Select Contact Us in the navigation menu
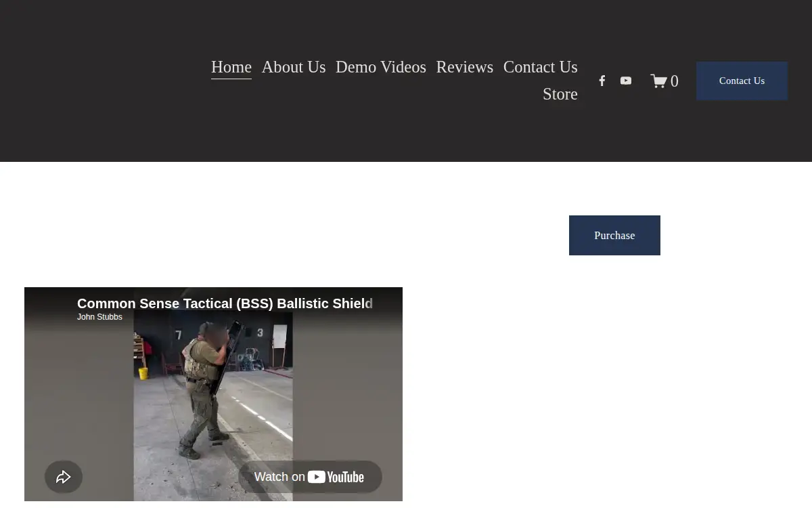Screen dimensions: 812x508 click(x=541, y=67)
